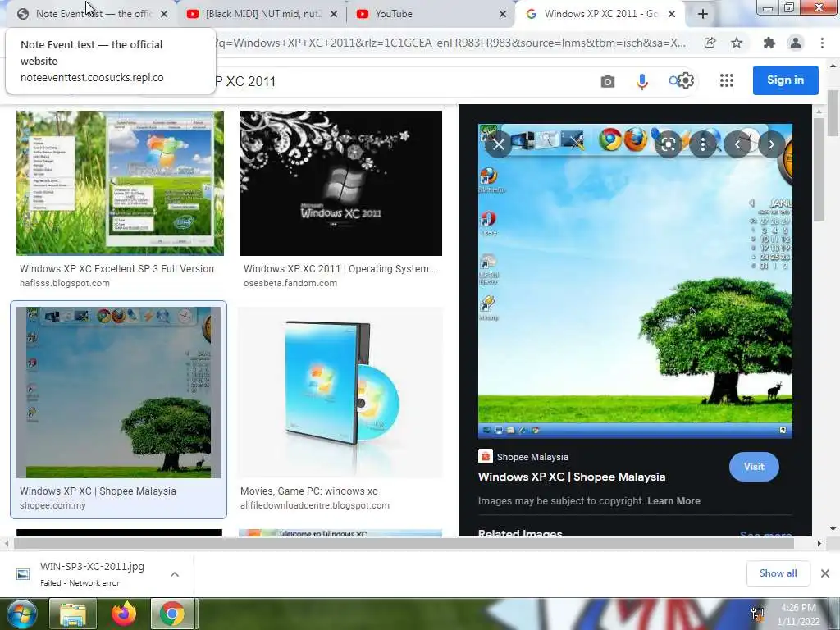Open Google quick settings gear
This screenshot has height=630, width=840.
687,81
